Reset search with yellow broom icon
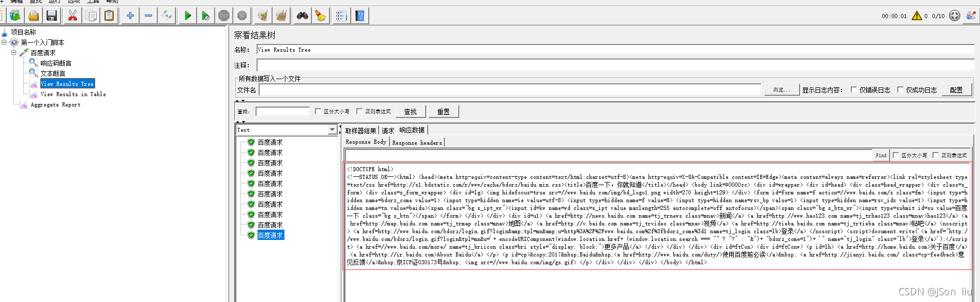 click(x=321, y=16)
